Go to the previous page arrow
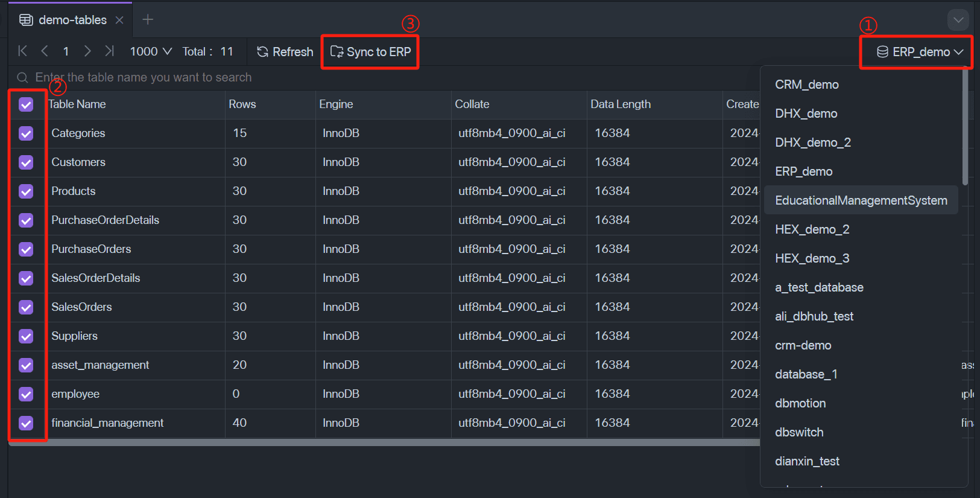Image resolution: width=980 pixels, height=498 pixels. point(45,51)
